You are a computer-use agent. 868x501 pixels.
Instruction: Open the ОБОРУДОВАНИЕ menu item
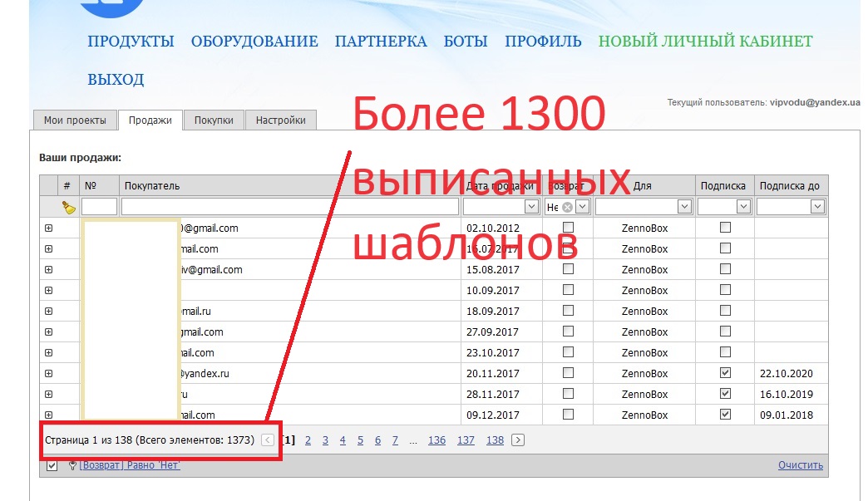click(x=254, y=42)
